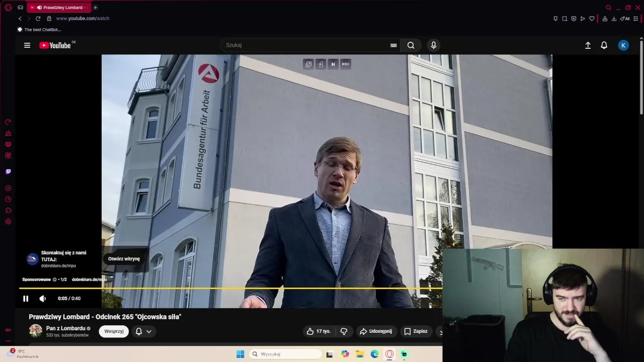Screen dimensions: 644x362
Task: Open the settings gear icon in sidebar
Action: tap(8, 221)
